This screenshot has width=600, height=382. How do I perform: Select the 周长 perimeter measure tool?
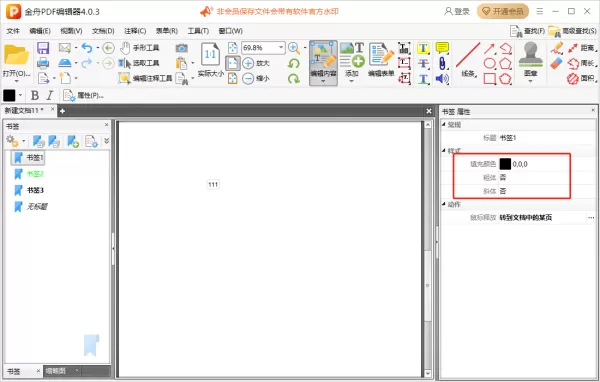pyautogui.click(x=581, y=63)
